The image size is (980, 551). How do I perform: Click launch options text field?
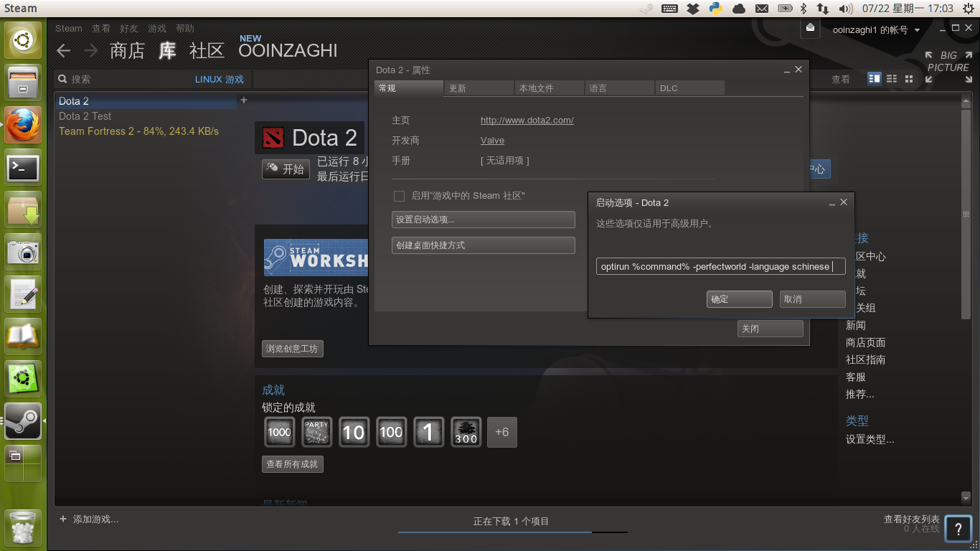coord(721,267)
